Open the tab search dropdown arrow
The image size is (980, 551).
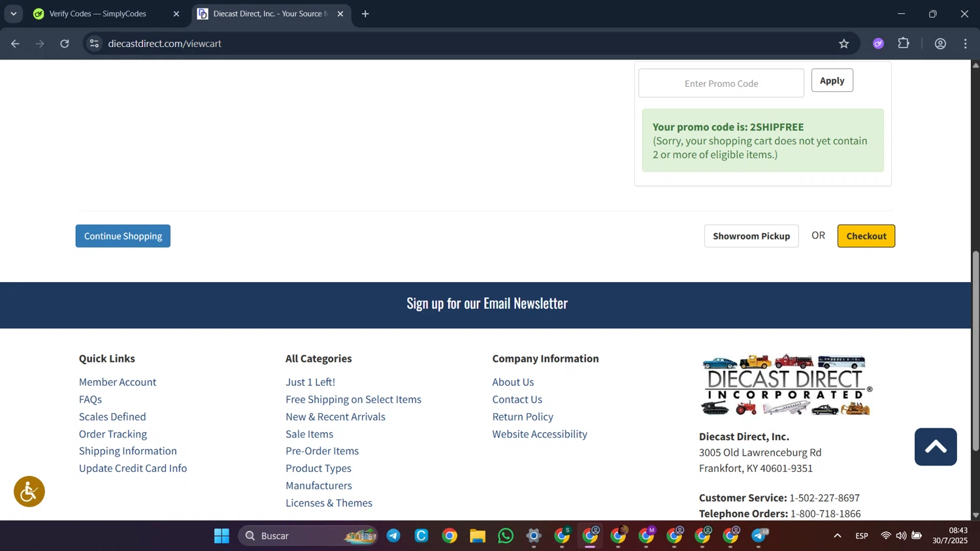(13, 14)
